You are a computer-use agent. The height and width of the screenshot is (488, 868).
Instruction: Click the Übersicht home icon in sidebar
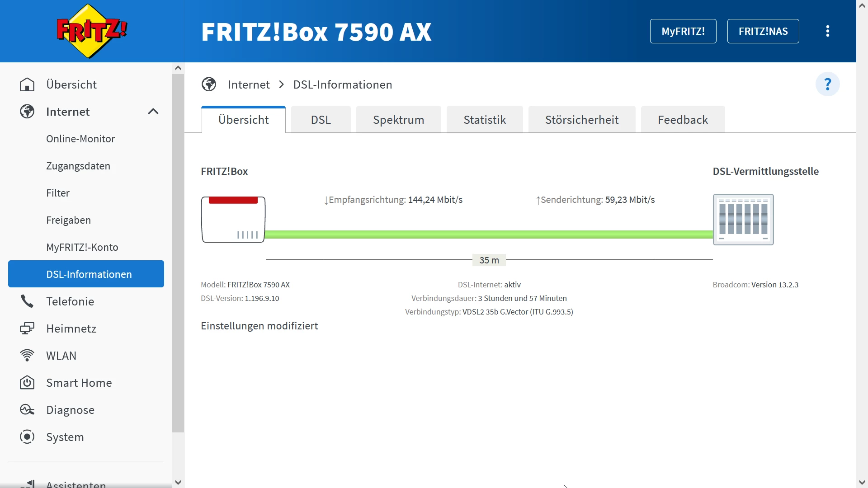pos(27,84)
